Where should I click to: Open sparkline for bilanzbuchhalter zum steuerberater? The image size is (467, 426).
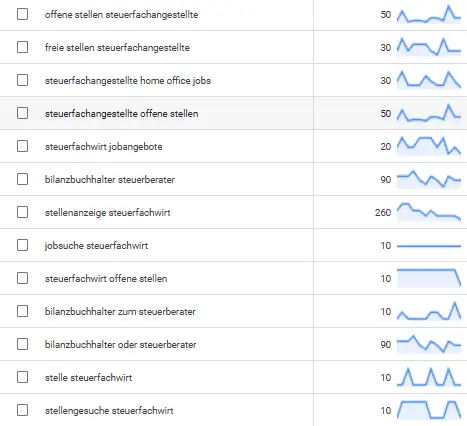coord(429,311)
